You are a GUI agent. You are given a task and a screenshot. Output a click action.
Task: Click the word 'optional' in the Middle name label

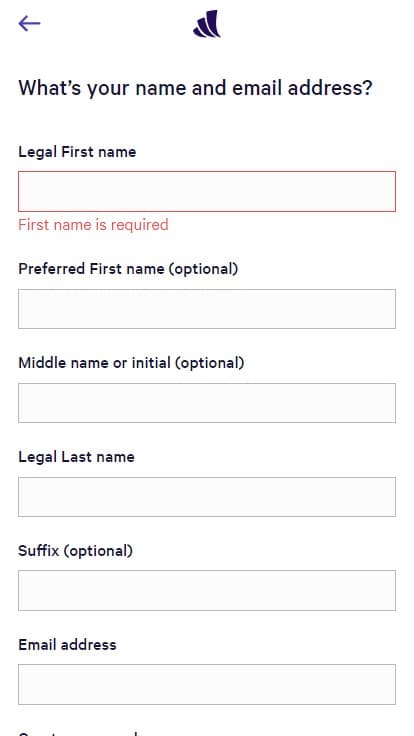209,363
